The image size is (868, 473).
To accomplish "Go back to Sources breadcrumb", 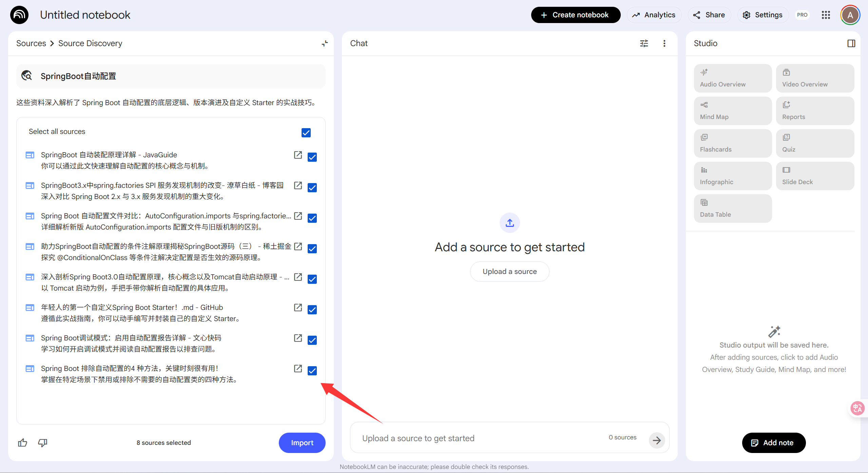I will [31, 43].
